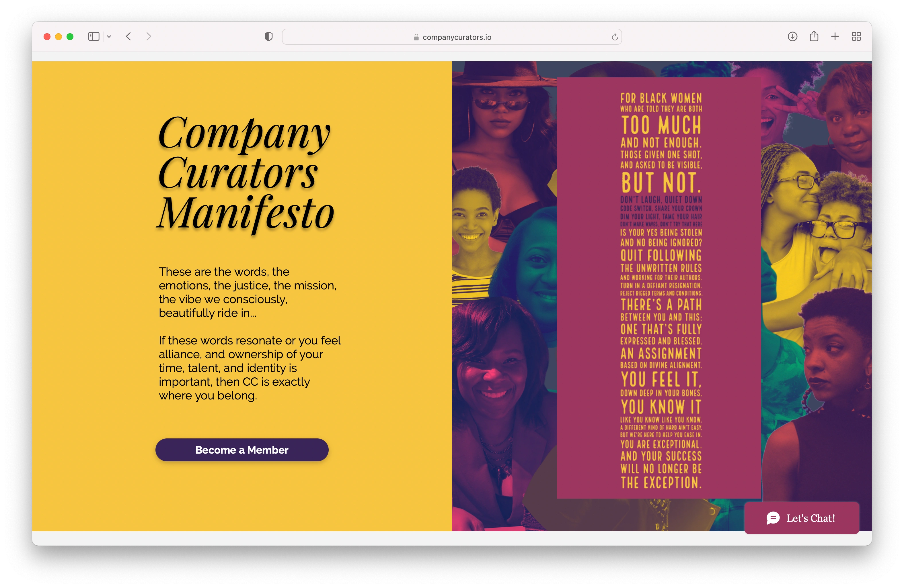Minimize the Safari window
The height and width of the screenshot is (588, 904).
click(59, 36)
